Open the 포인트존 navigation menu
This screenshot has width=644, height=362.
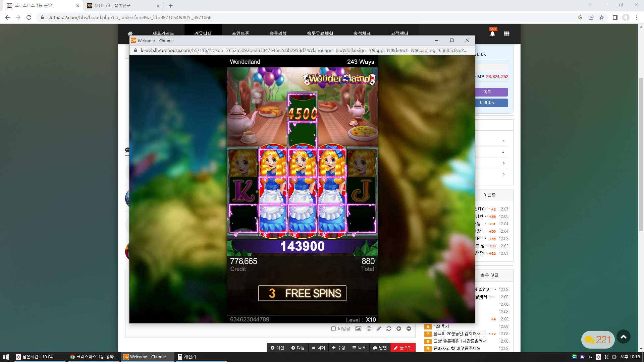click(240, 33)
